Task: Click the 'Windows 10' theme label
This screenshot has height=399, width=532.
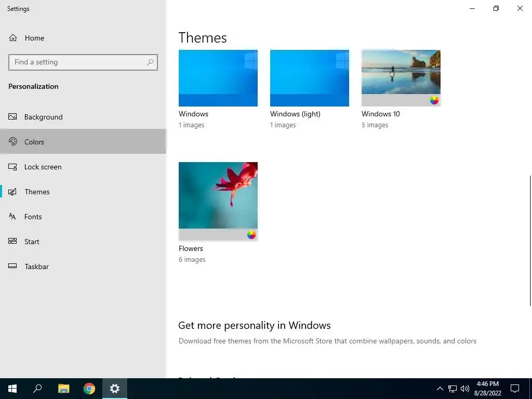Action: (x=381, y=114)
